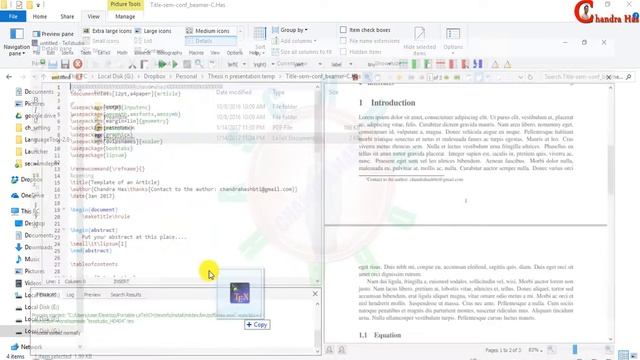Click the TeXstudio editor vertical scrollbar
Viewport: 640px width, 360px height.
[x=318, y=184]
